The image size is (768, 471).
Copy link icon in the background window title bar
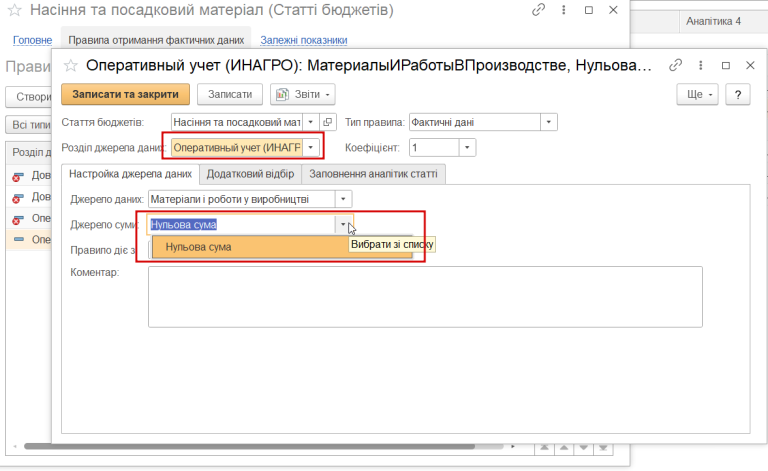coord(538,10)
